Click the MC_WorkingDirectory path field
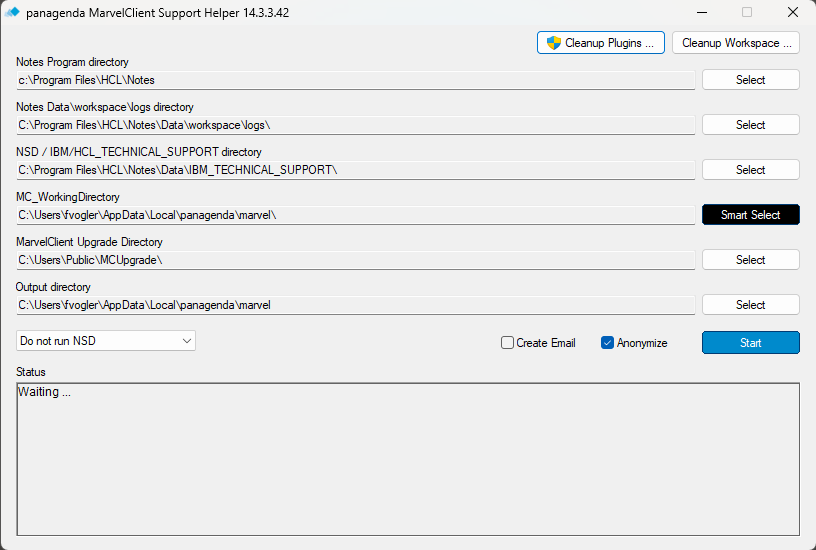 tap(355, 215)
